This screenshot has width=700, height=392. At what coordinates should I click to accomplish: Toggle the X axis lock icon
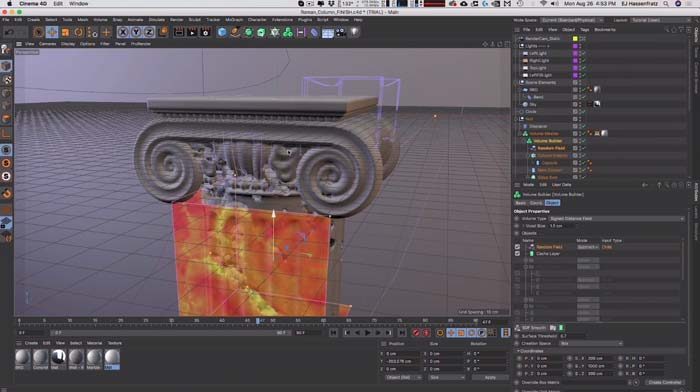122,32
